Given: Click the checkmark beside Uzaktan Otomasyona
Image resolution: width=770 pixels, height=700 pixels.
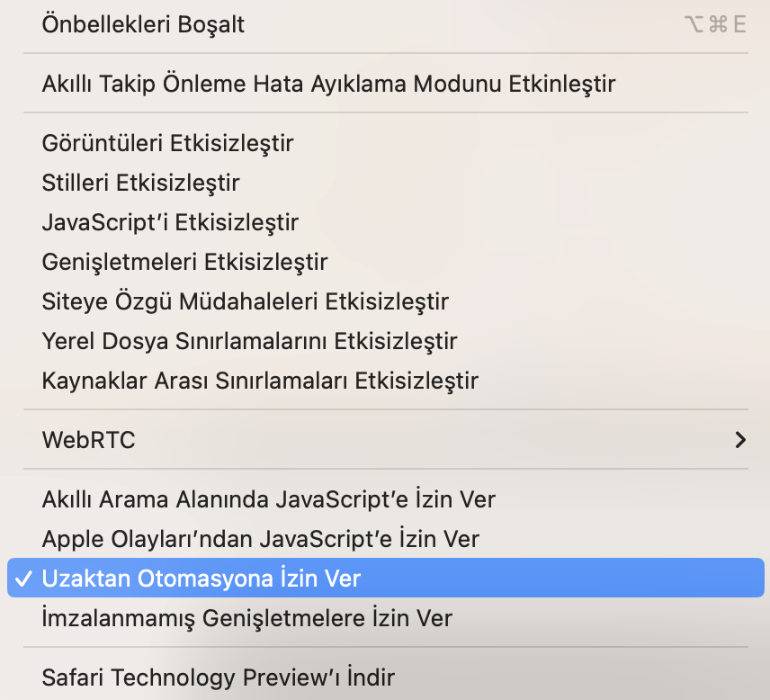Looking at the screenshot, I should tap(24, 579).
